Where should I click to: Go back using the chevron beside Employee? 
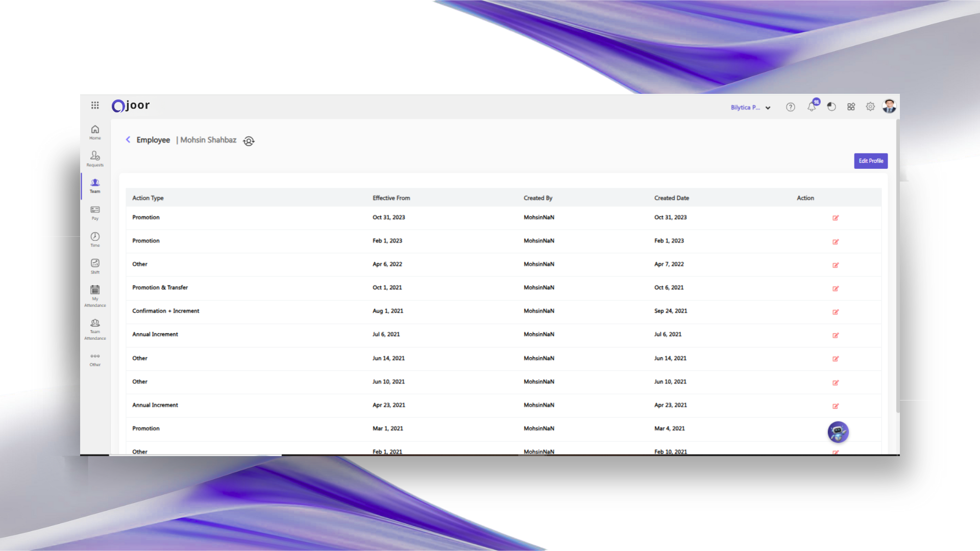(128, 140)
